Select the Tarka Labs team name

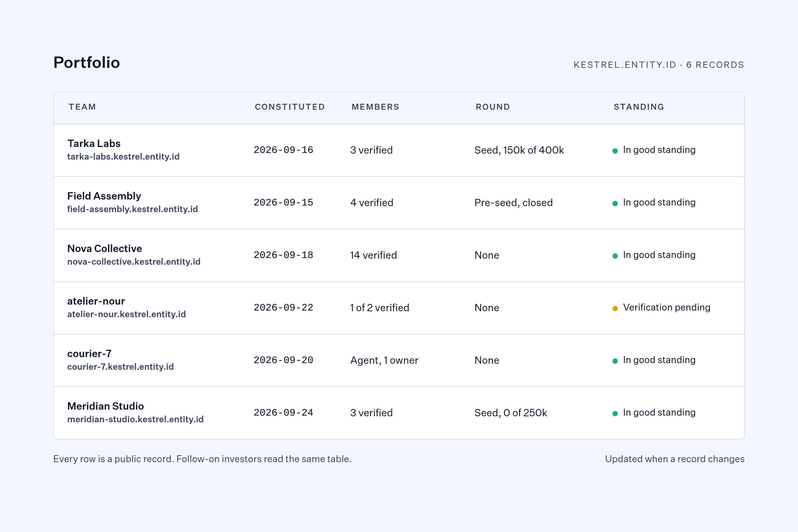(94, 144)
